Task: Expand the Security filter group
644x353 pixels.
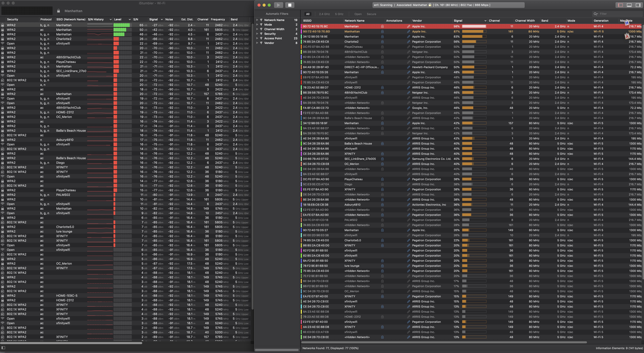Action: (257, 34)
